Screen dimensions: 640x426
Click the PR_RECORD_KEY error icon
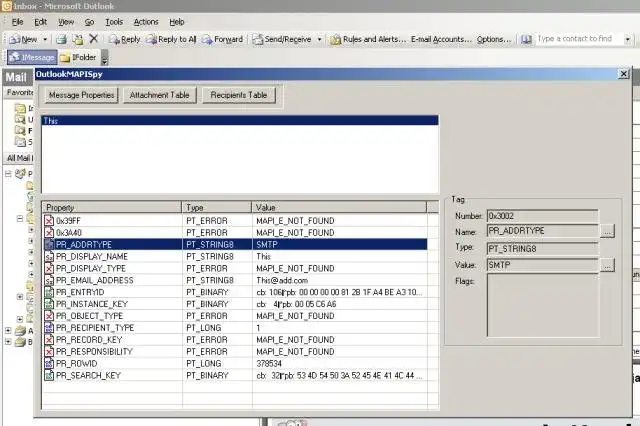(49, 340)
